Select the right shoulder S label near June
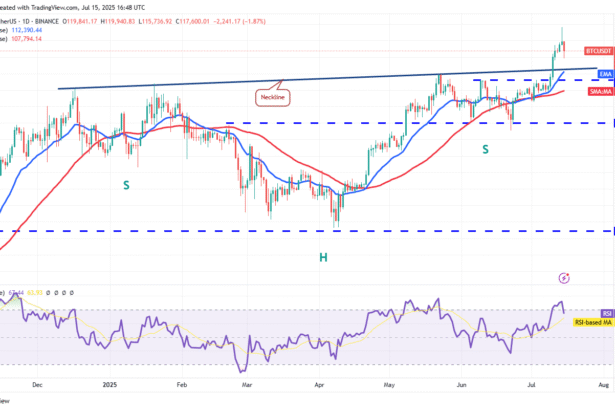 pyautogui.click(x=486, y=149)
